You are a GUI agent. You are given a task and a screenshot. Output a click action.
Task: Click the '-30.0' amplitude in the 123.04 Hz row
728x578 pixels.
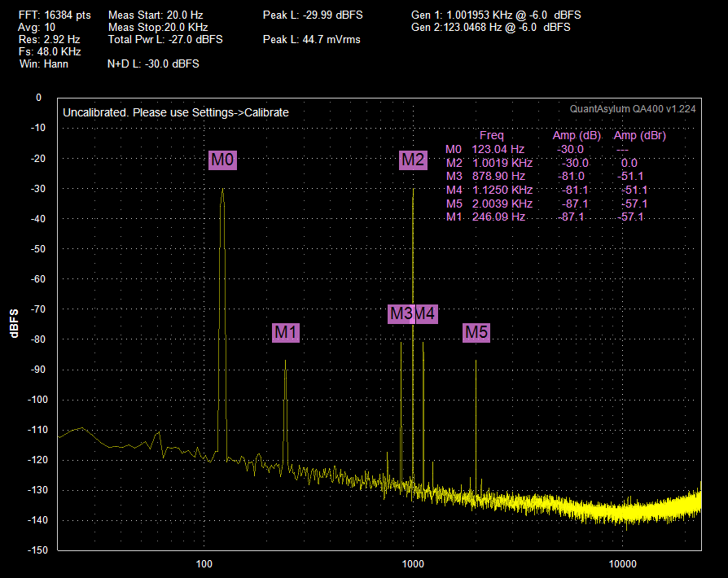pos(571,149)
